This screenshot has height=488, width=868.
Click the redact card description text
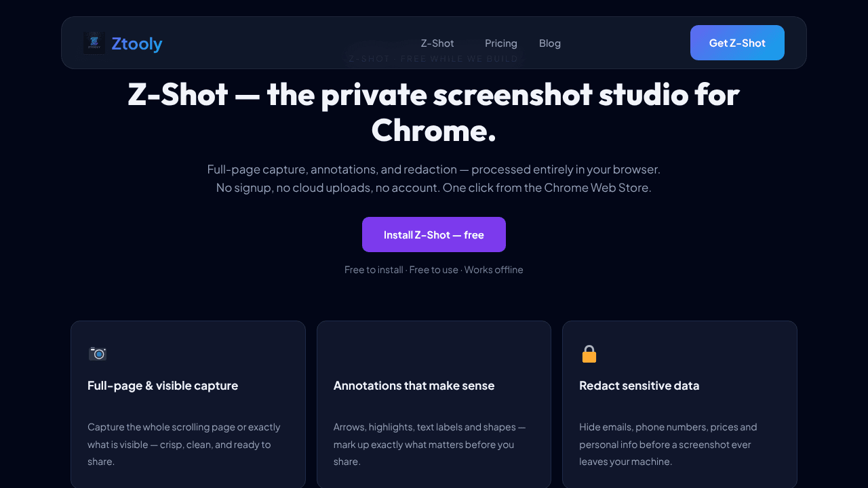[668, 445]
